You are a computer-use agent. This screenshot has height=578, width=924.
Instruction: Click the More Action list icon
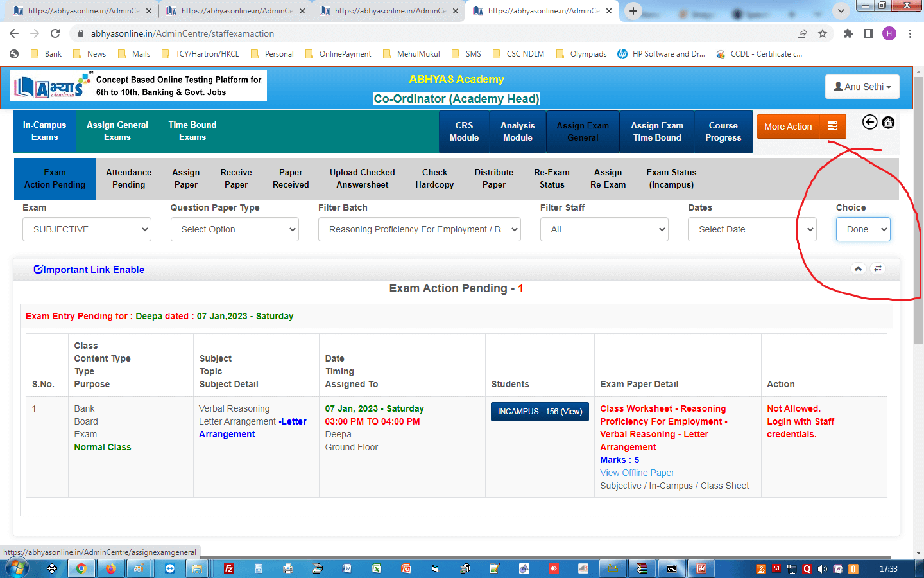click(x=832, y=126)
